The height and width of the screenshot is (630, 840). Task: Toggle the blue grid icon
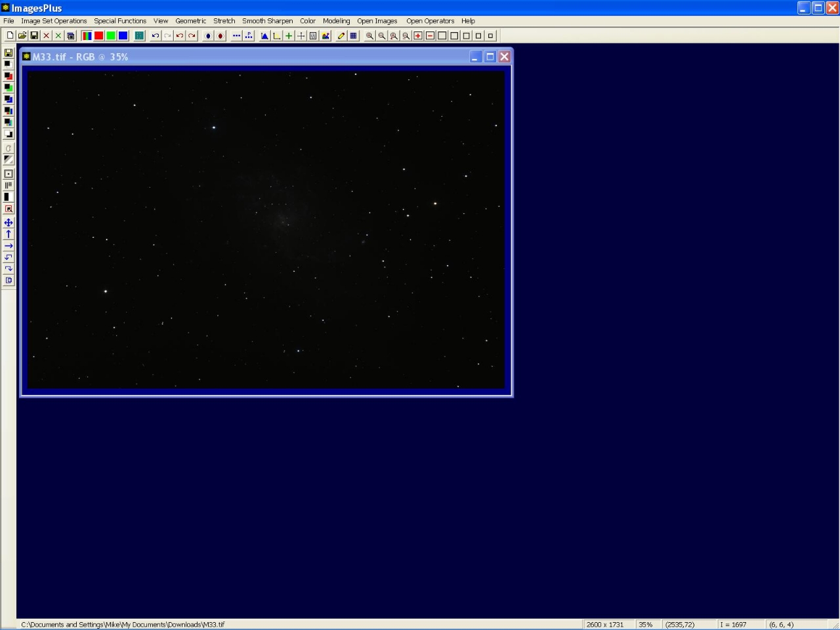pos(354,35)
